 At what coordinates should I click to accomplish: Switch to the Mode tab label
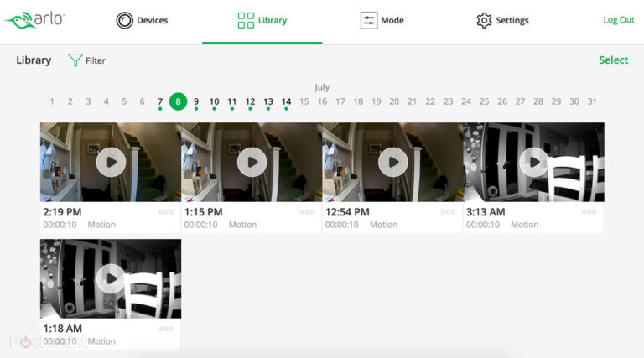click(x=392, y=20)
